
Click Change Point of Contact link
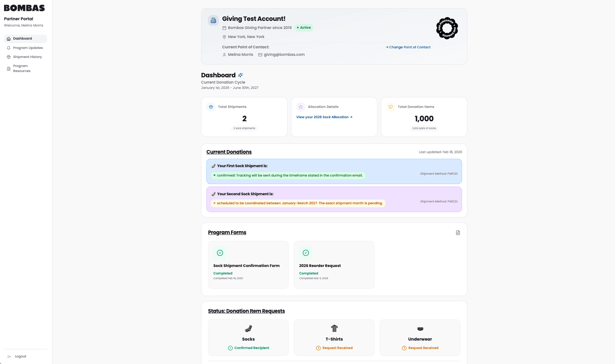click(x=408, y=47)
